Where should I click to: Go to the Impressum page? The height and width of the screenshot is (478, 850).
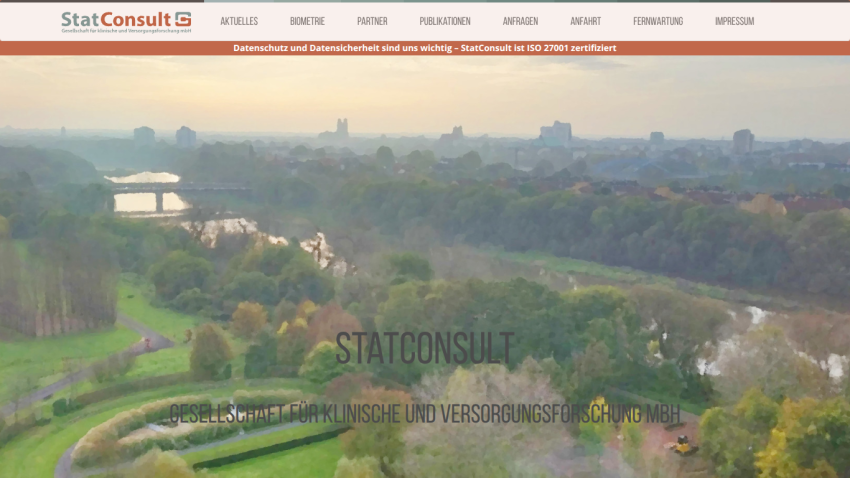(x=735, y=22)
